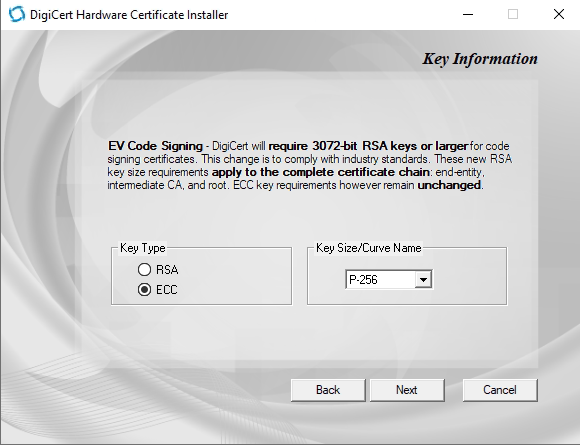Screen dimensions: 580x445
Task: Click the RSA option label text
Action: [x=167, y=270]
